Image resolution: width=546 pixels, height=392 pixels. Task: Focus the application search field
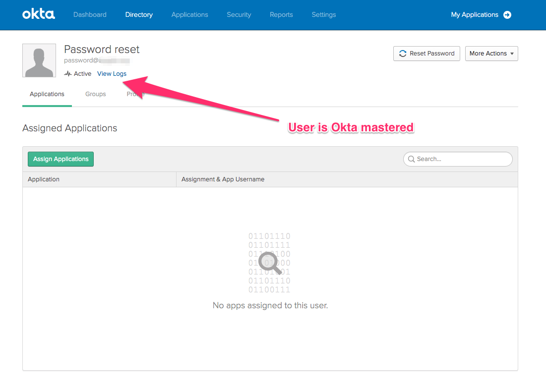tap(462, 159)
